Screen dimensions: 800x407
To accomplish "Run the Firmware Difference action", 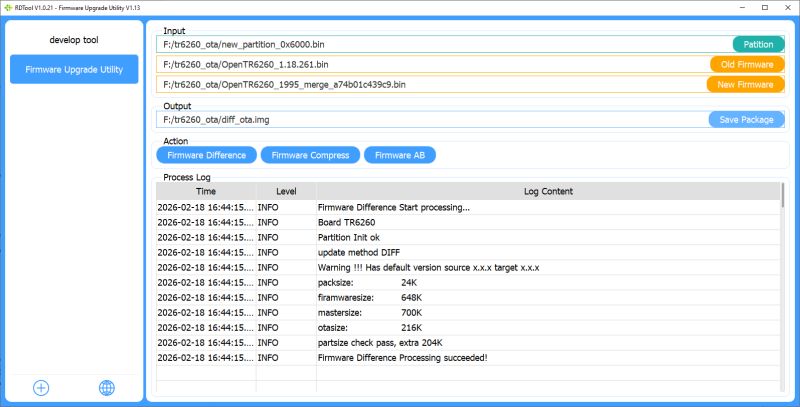I will pyautogui.click(x=207, y=155).
